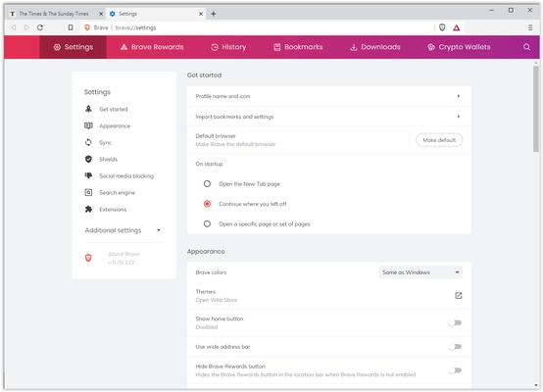Click the Brave Shields lion icon in address bar

(x=442, y=27)
